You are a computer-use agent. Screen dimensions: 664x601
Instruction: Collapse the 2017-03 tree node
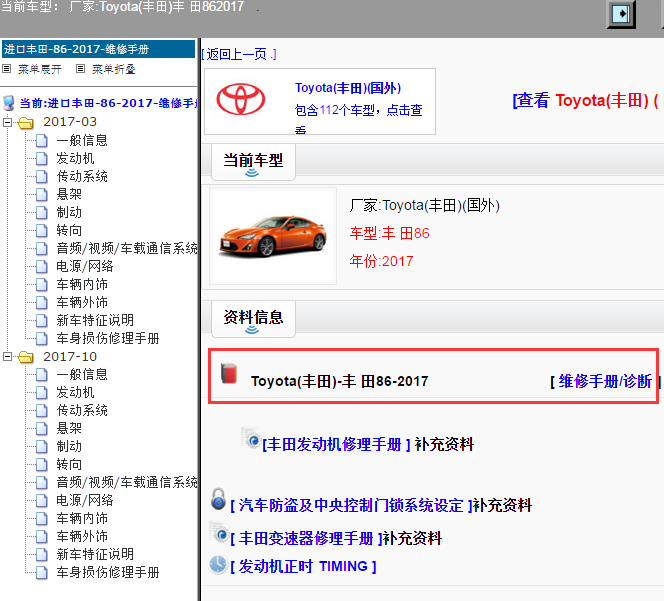7,122
